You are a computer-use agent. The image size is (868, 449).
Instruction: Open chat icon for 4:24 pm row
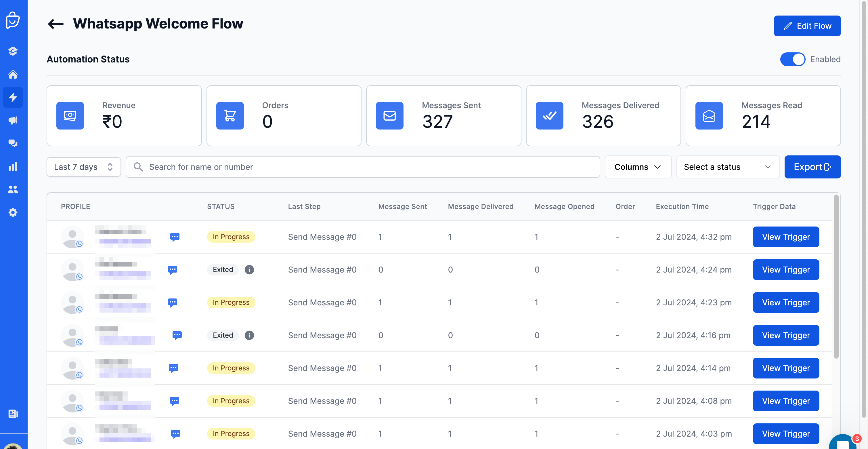tap(173, 270)
